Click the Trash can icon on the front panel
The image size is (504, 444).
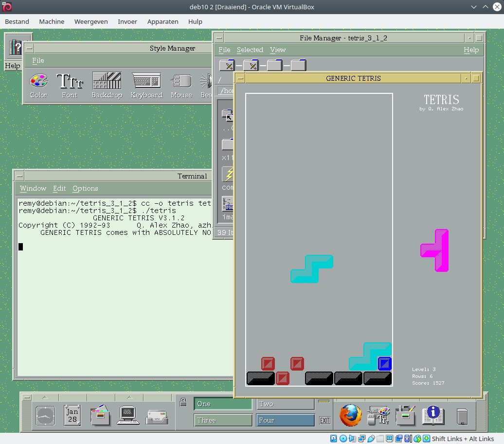coord(462,416)
